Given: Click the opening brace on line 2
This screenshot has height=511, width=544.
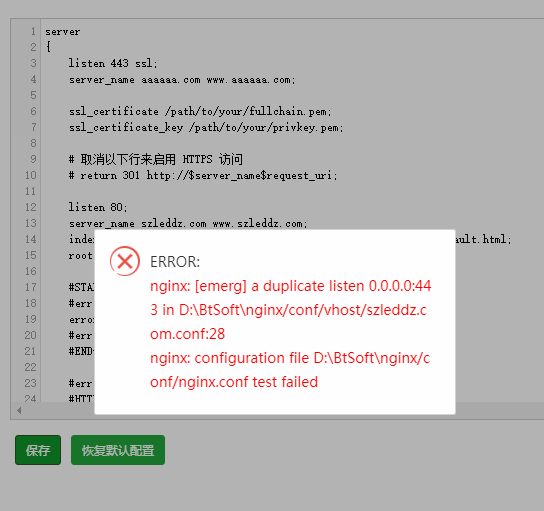Looking at the screenshot, I should (48, 47).
